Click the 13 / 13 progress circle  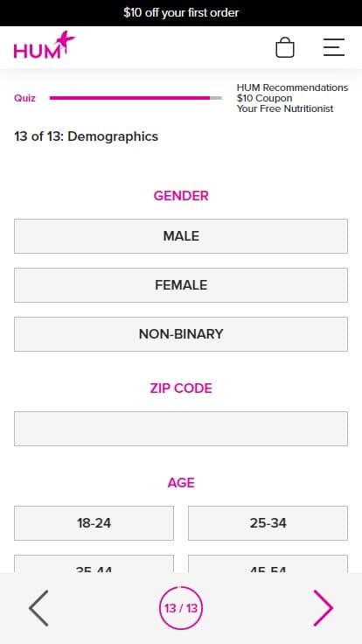coord(181,608)
